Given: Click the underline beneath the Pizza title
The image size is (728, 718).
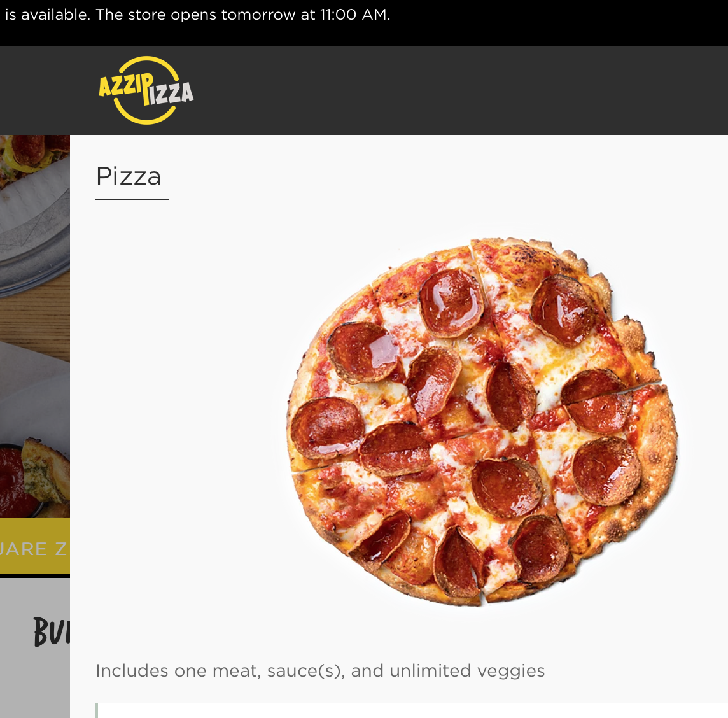Looking at the screenshot, I should (132, 199).
